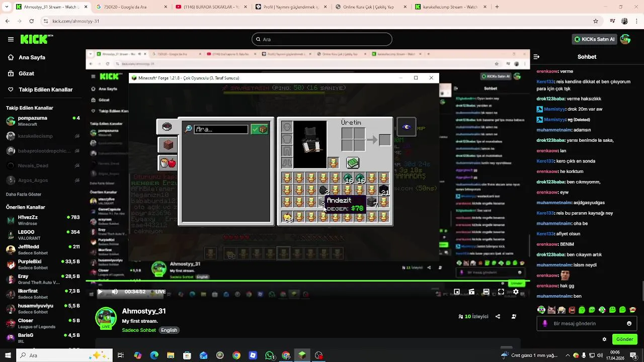Screen dimensions: 644x362
Task: Open WhatsApp from taskbar
Action: (x=270, y=355)
